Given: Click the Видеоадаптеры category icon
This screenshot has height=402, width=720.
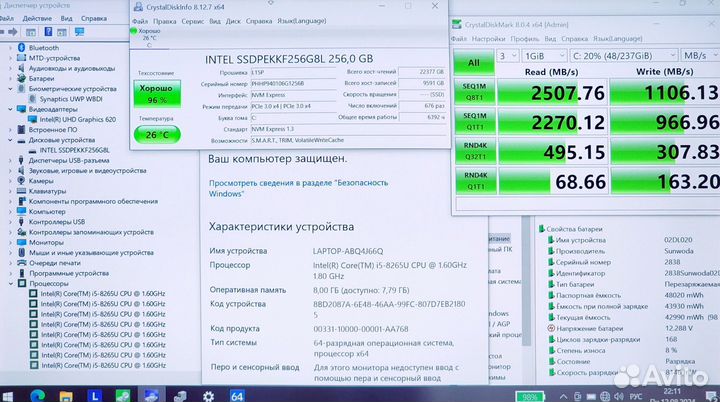Looking at the screenshot, I should 21,109.
